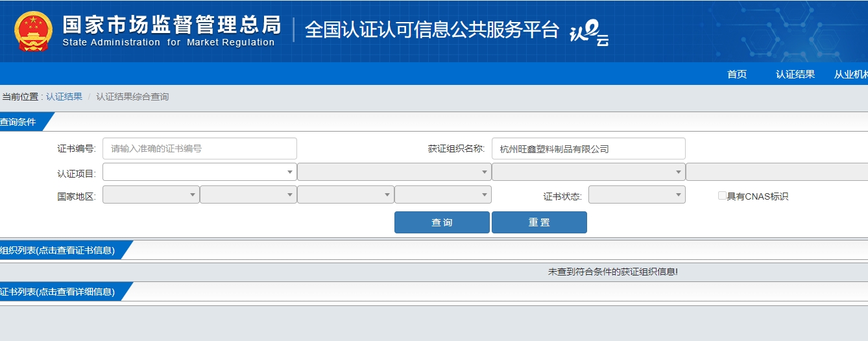Click the State Administration for Market Regulation text

[x=169, y=43]
